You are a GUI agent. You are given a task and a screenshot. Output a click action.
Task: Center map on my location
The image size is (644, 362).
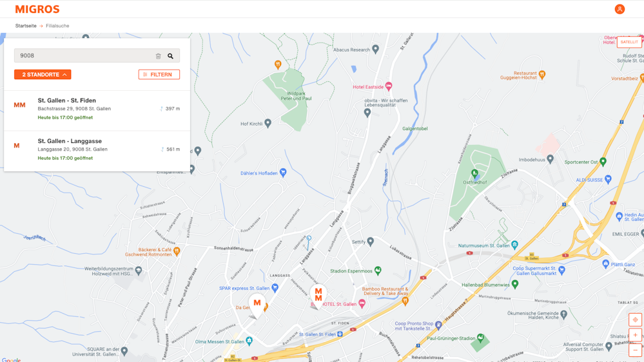pos(635,319)
